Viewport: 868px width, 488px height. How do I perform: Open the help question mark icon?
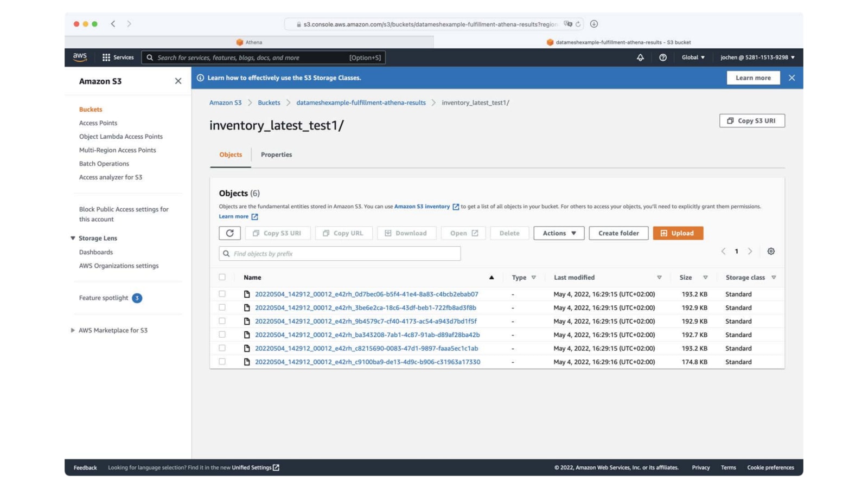pos(662,57)
